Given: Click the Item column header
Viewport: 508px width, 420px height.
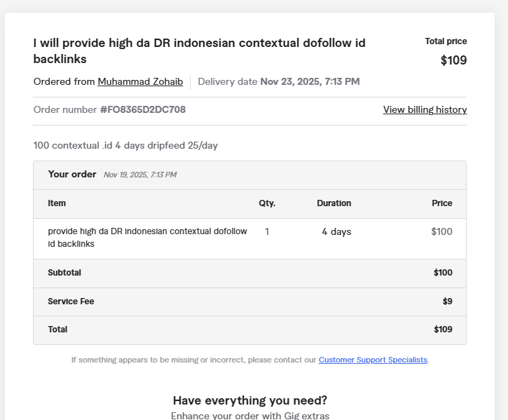Looking at the screenshot, I should point(57,203).
